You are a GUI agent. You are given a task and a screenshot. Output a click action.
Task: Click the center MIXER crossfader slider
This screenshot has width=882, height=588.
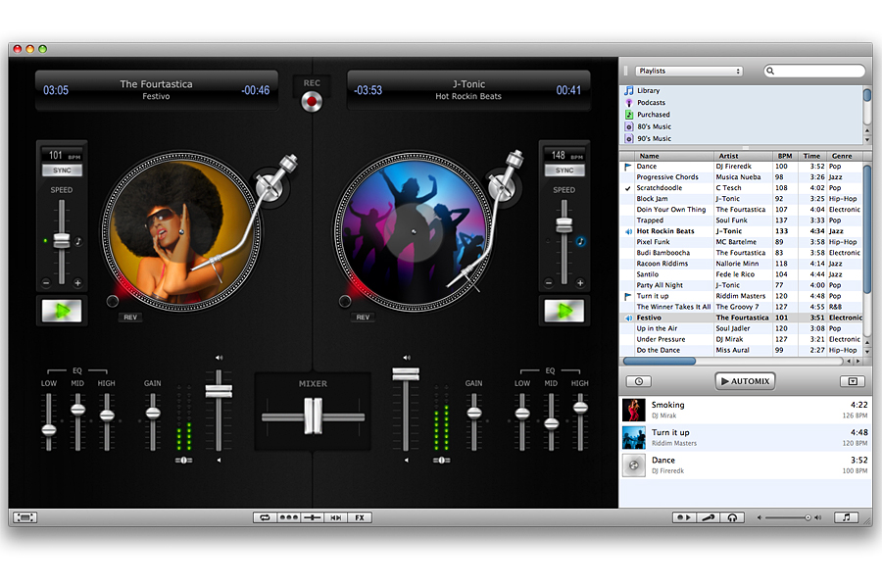pyautogui.click(x=313, y=416)
